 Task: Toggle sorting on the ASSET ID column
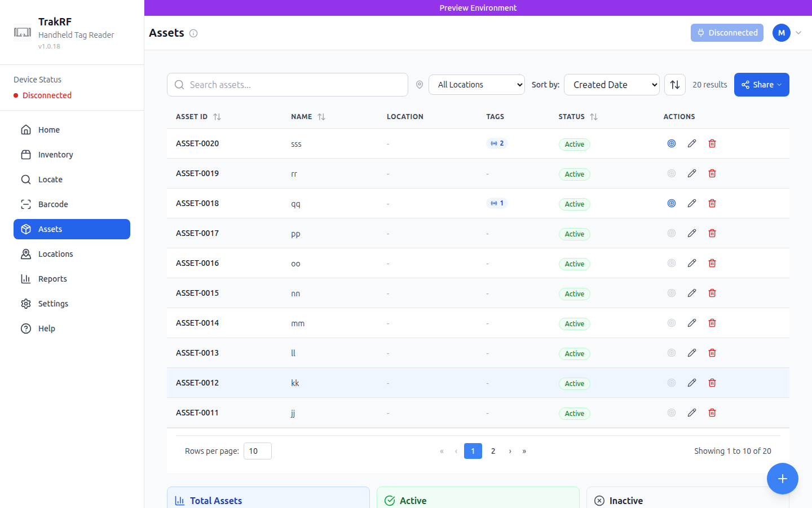click(x=216, y=117)
